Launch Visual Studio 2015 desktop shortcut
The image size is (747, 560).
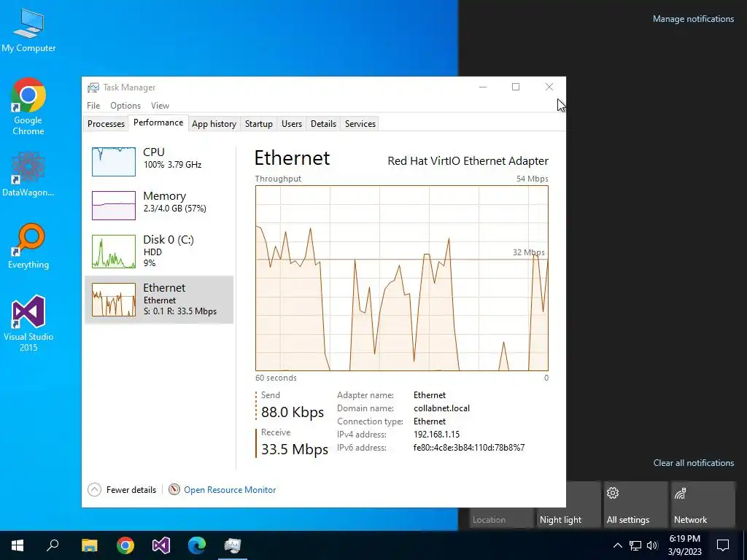pyautogui.click(x=28, y=323)
